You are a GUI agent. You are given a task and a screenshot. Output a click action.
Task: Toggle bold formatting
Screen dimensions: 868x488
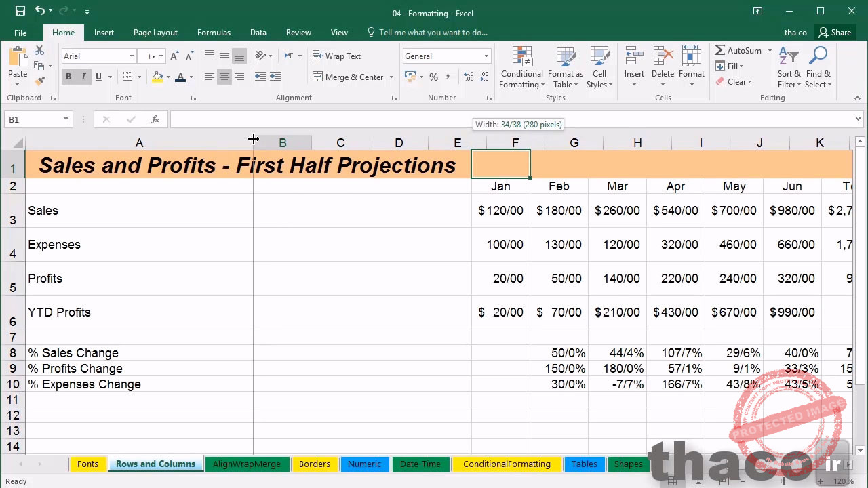click(68, 77)
